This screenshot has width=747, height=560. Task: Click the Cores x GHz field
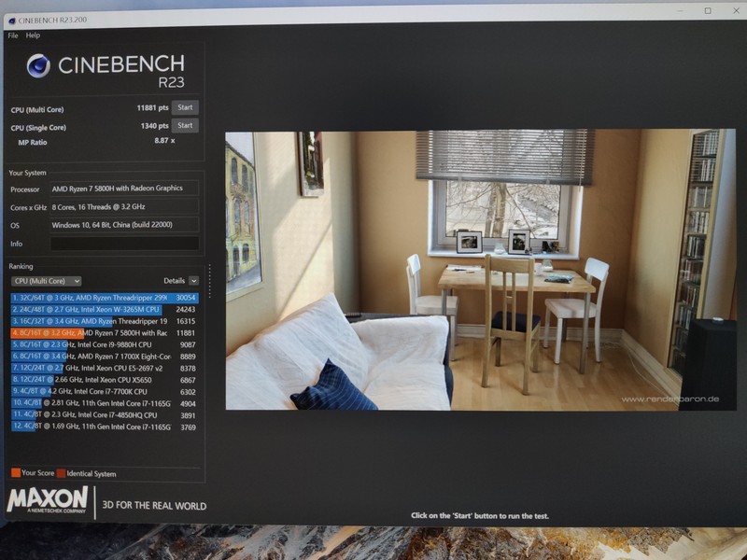click(124, 206)
